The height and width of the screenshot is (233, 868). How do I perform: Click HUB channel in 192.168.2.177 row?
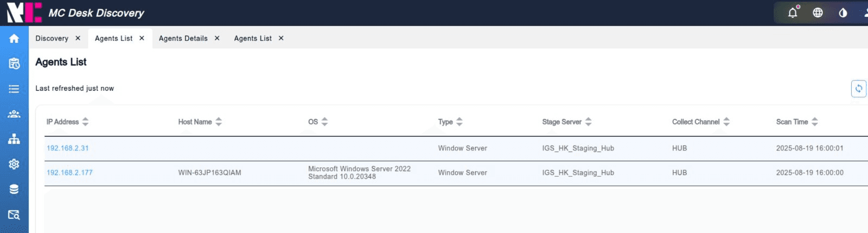coord(680,173)
